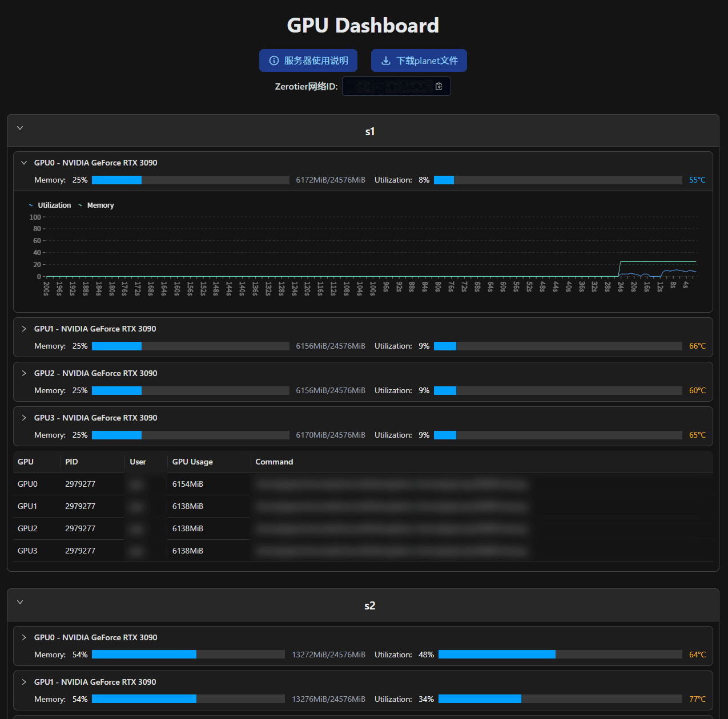Expand s1 GPU3 details
Viewport: 728px width, 719px height.
coord(24,418)
